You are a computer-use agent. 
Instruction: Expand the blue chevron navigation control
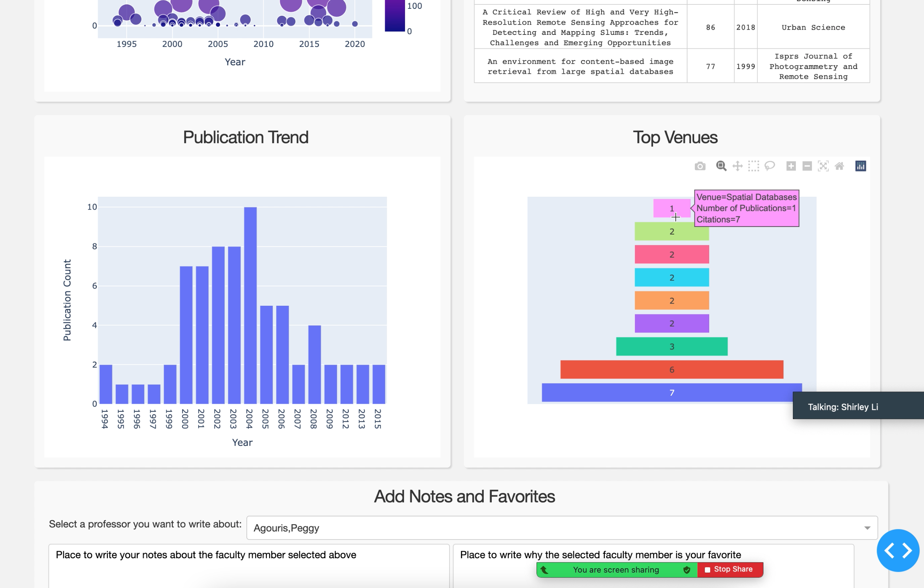click(x=898, y=551)
